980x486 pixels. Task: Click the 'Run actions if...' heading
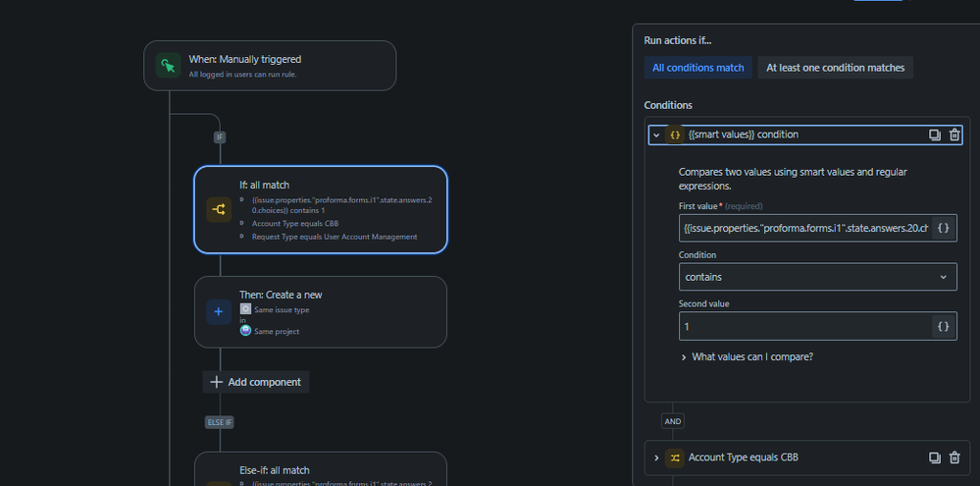click(678, 40)
